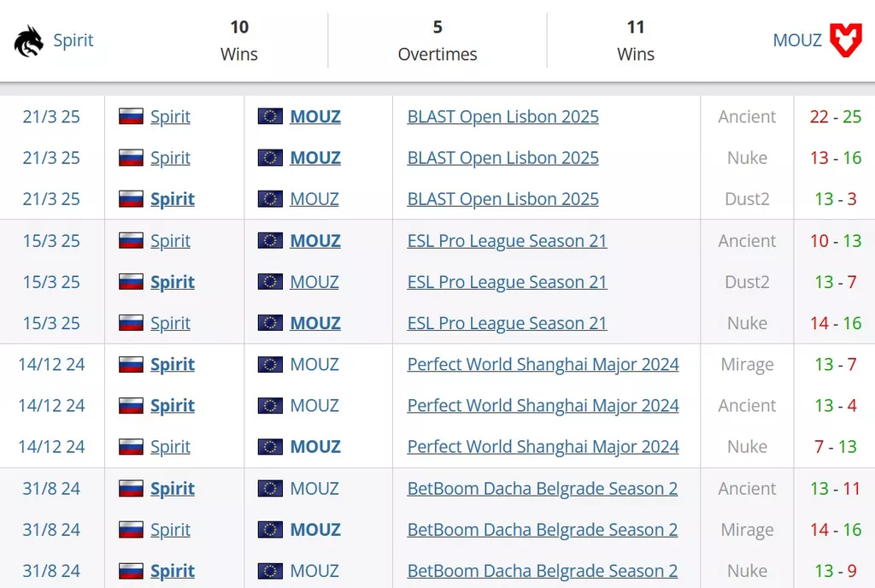
Task: Click the 11 Wins stat for MOUZ
Action: (x=636, y=40)
